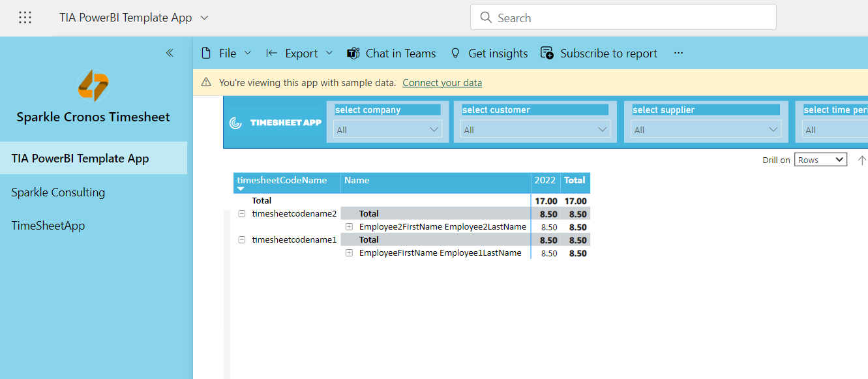Click the drill up arrow icon
Viewport: 868px width, 379px height.
862,160
